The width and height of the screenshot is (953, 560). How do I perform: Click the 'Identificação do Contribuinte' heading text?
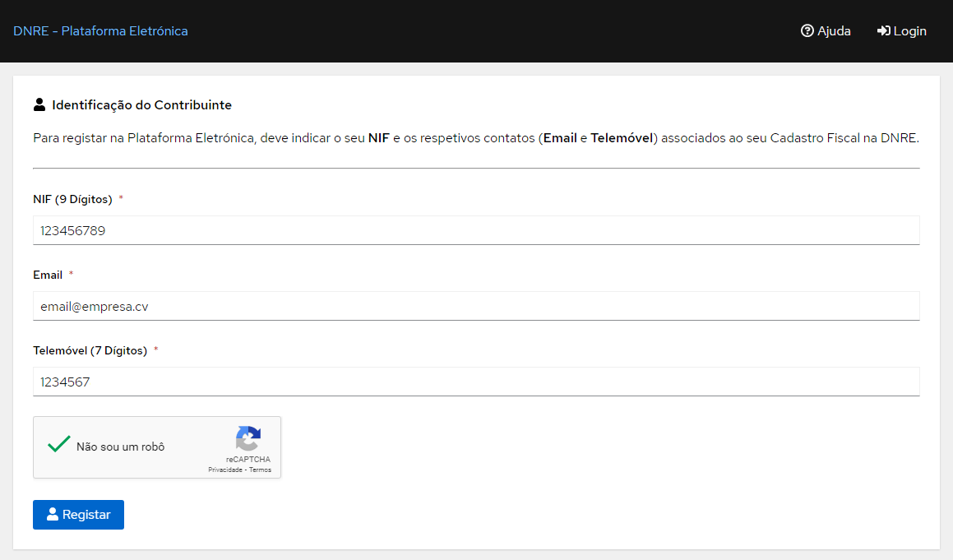(x=141, y=105)
